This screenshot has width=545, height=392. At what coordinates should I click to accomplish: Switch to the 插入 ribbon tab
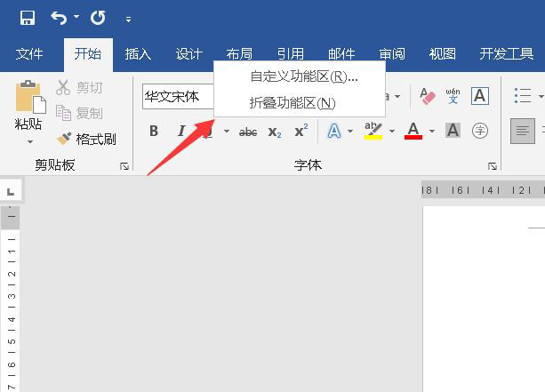pos(138,54)
